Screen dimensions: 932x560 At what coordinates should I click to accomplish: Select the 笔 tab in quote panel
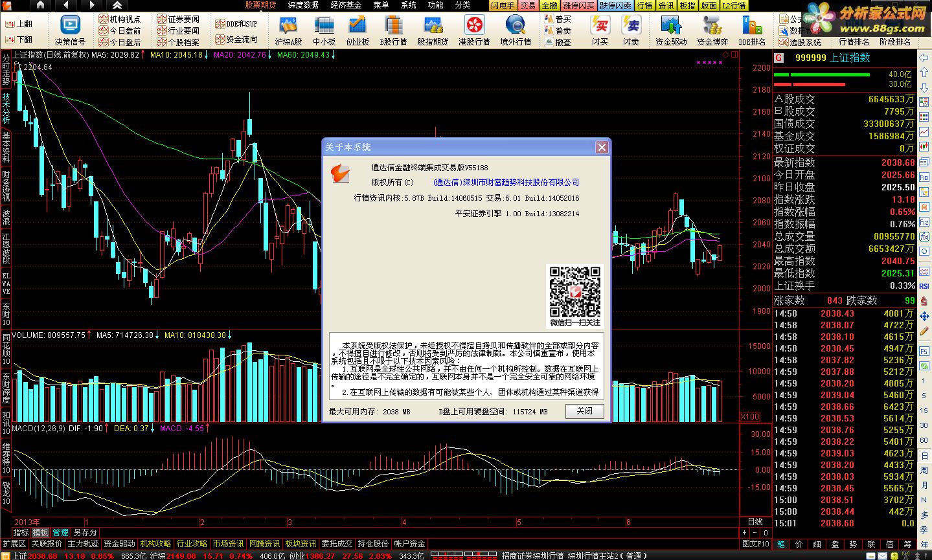781,544
